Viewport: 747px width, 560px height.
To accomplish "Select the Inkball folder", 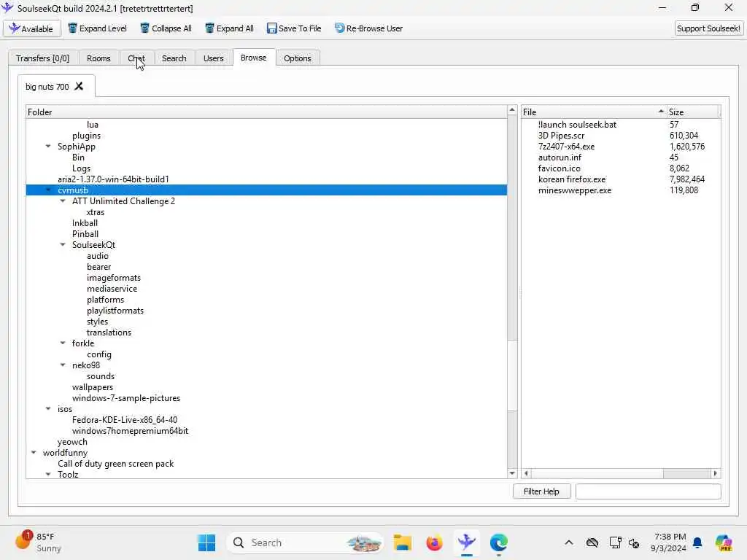I will [x=85, y=223].
